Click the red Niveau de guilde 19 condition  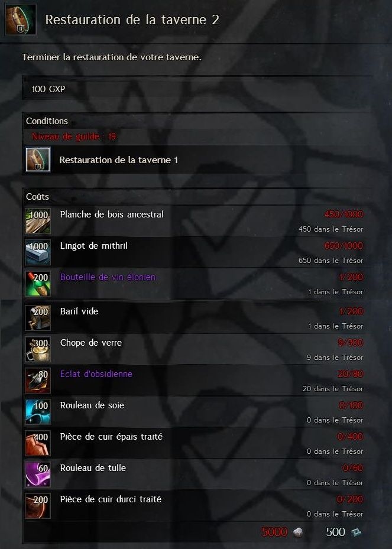pos(74,136)
